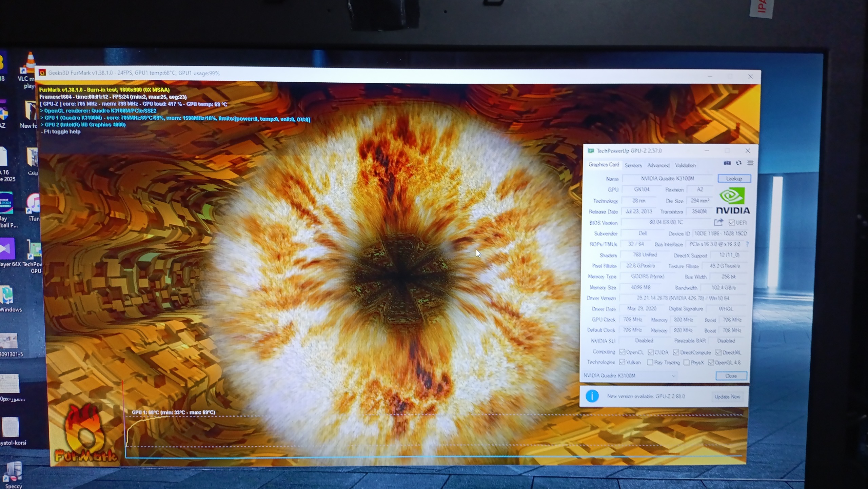Click the Bus Interface question mark
Viewport: 868px width, 489px height.
[747, 244]
